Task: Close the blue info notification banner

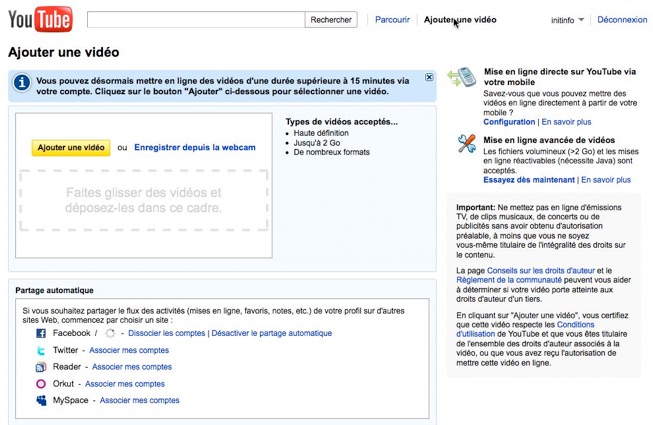Action: point(429,77)
